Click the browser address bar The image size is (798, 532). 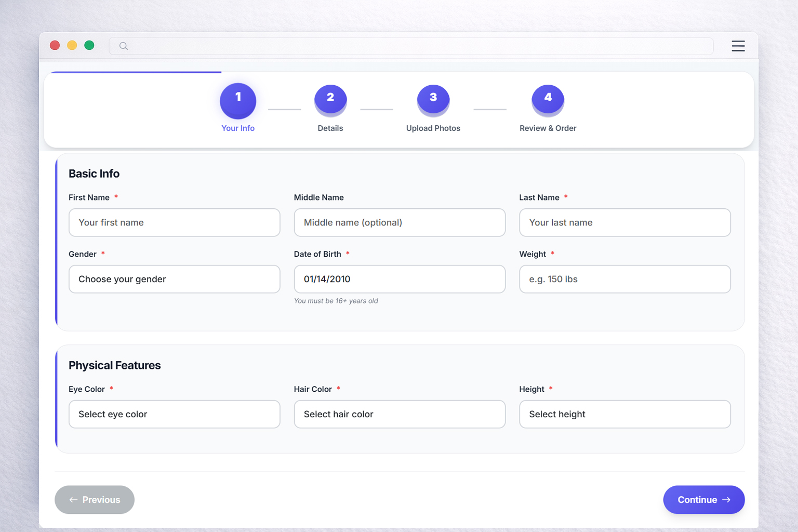410,46
